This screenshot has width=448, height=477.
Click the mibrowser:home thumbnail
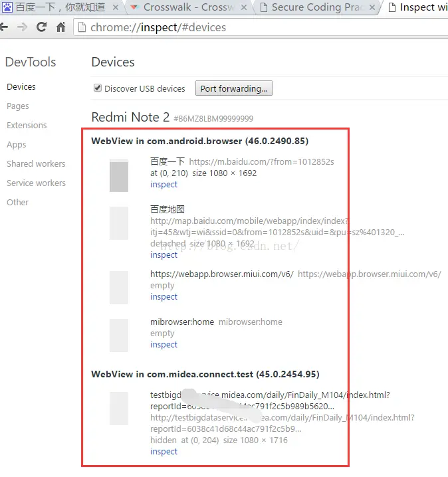119,335
